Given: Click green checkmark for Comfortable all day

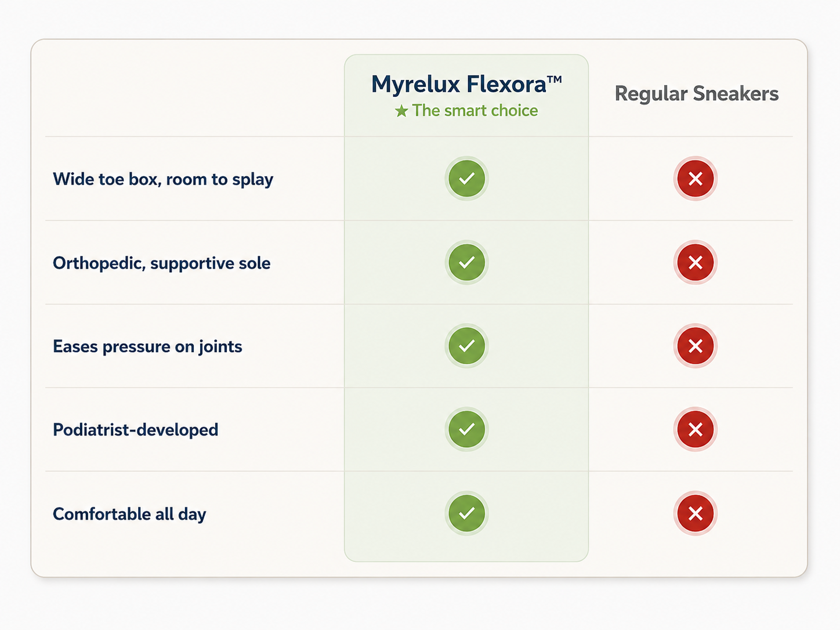Looking at the screenshot, I should (x=466, y=513).
